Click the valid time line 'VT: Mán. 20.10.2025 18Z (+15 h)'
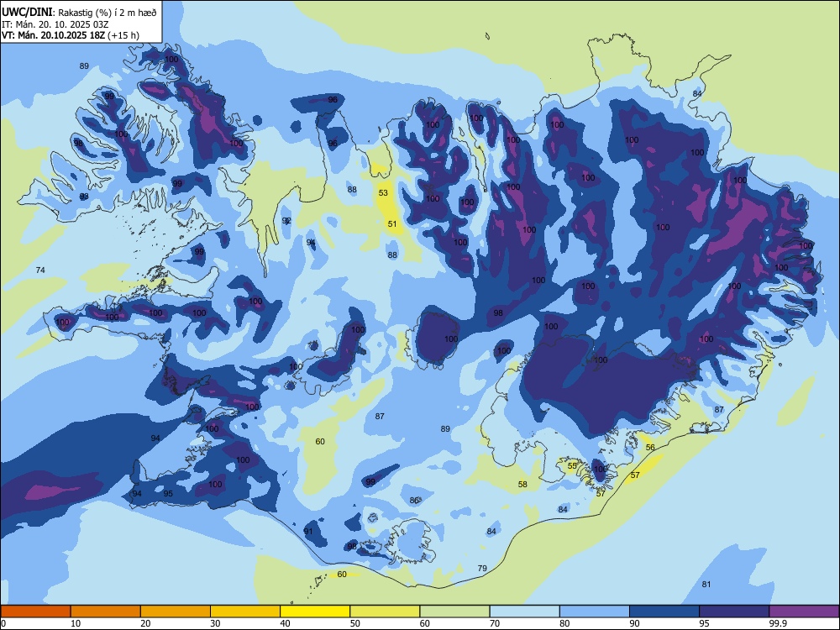 coord(71,35)
